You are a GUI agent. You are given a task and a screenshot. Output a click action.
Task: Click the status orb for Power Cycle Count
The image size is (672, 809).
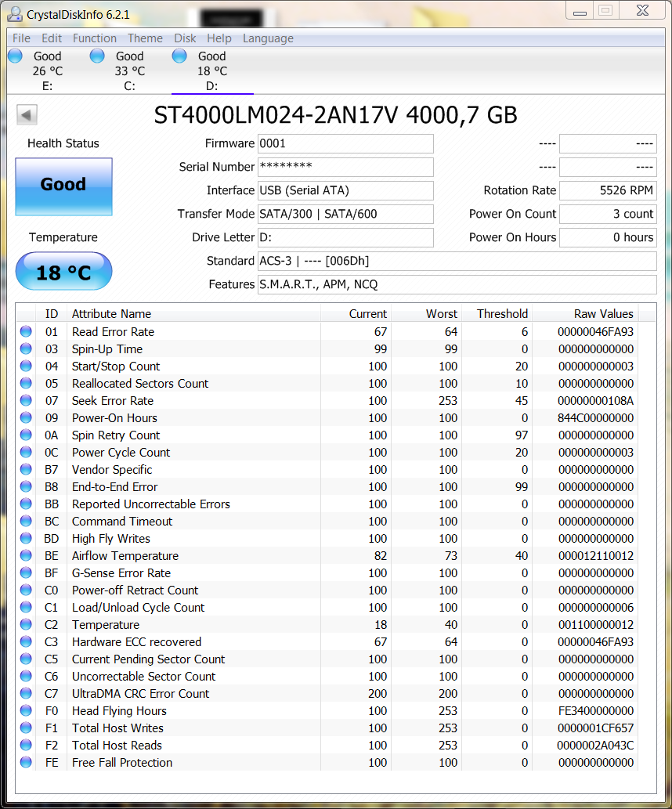pos(26,452)
